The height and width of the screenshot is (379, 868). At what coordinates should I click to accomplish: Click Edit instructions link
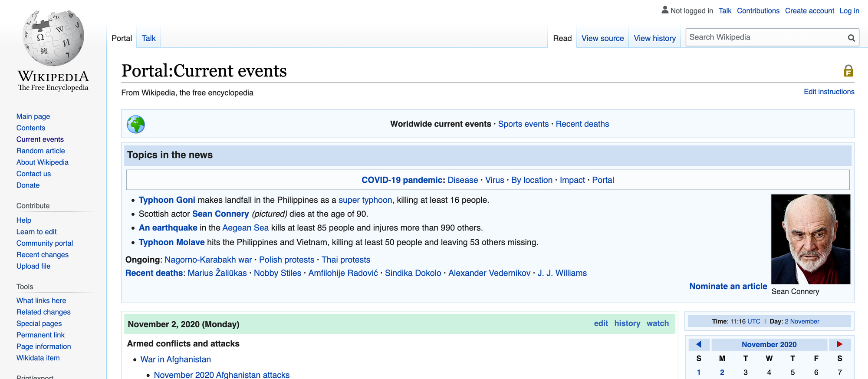click(x=829, y=92)
